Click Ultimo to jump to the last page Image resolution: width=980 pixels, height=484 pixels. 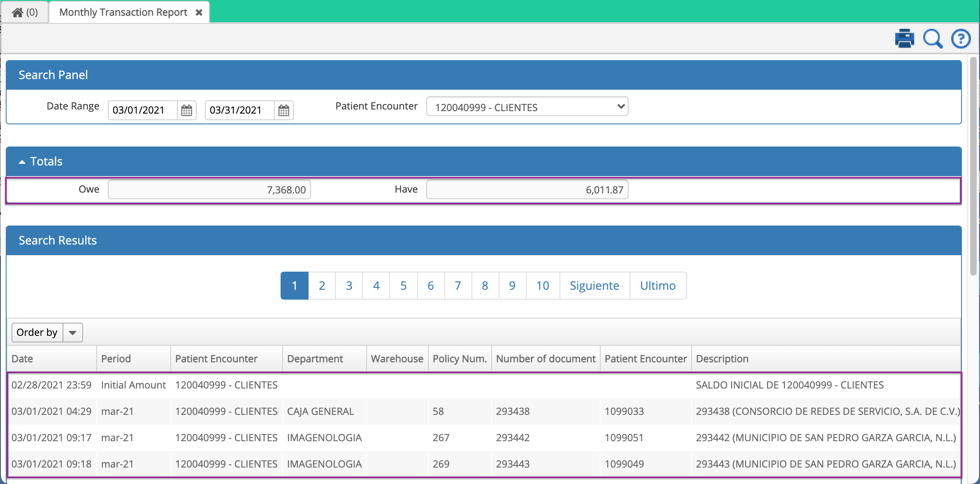pyautogui.click(x=657, y=285)
